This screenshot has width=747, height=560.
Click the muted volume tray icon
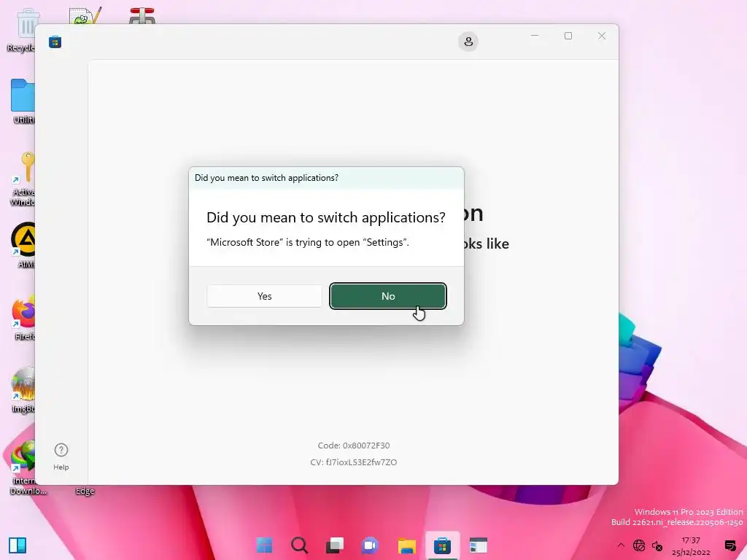pyautogui.click(x=657, y=545)
